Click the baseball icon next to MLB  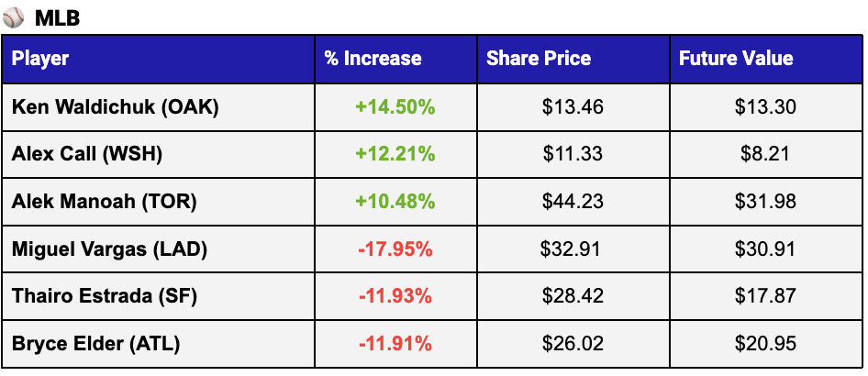tap(15, 17)
